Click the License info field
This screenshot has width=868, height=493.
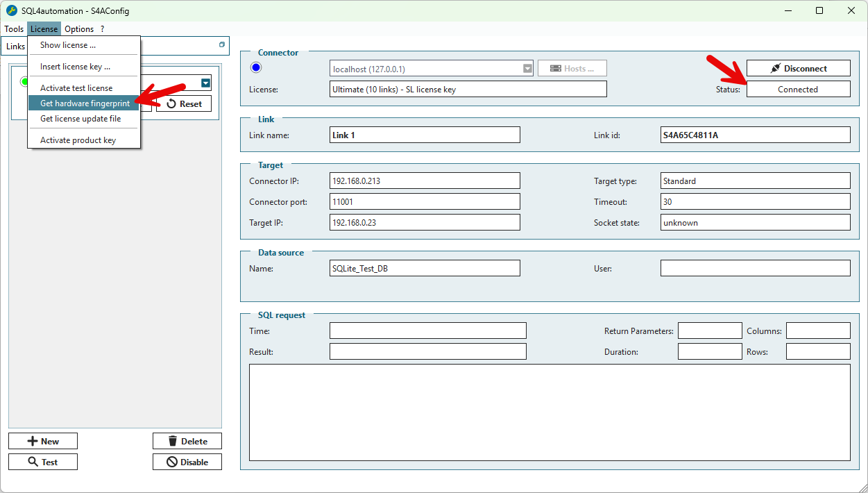[x=468, y=89]
